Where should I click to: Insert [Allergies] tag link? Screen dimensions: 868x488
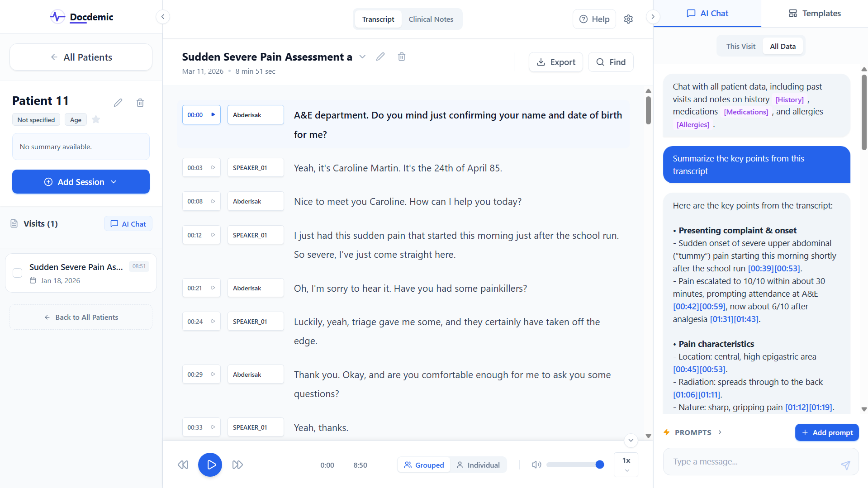click(x=693, y=125)
